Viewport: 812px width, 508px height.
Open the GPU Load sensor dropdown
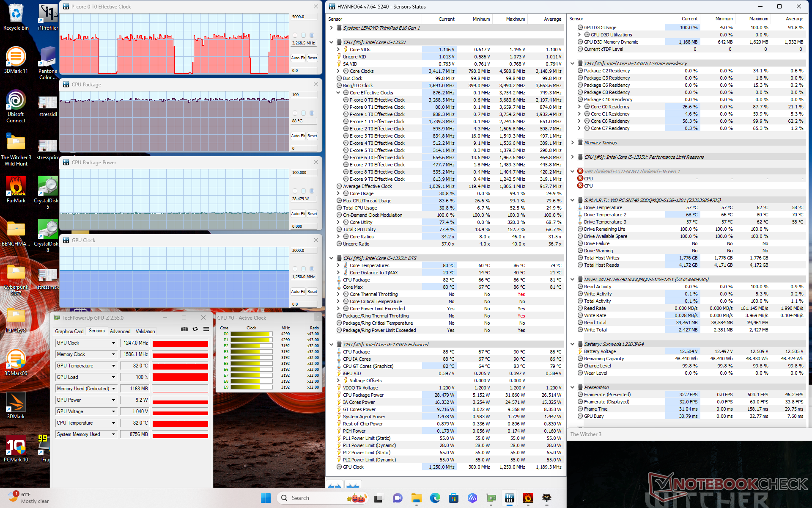[x=113, y=377]
